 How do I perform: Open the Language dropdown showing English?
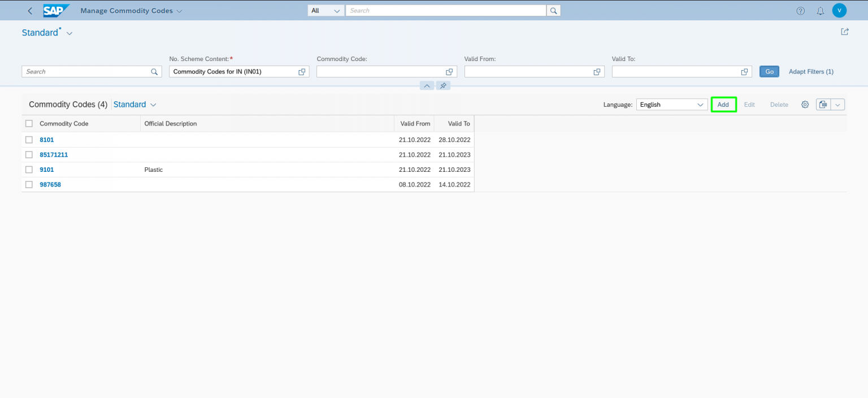(x=671, y=104)
